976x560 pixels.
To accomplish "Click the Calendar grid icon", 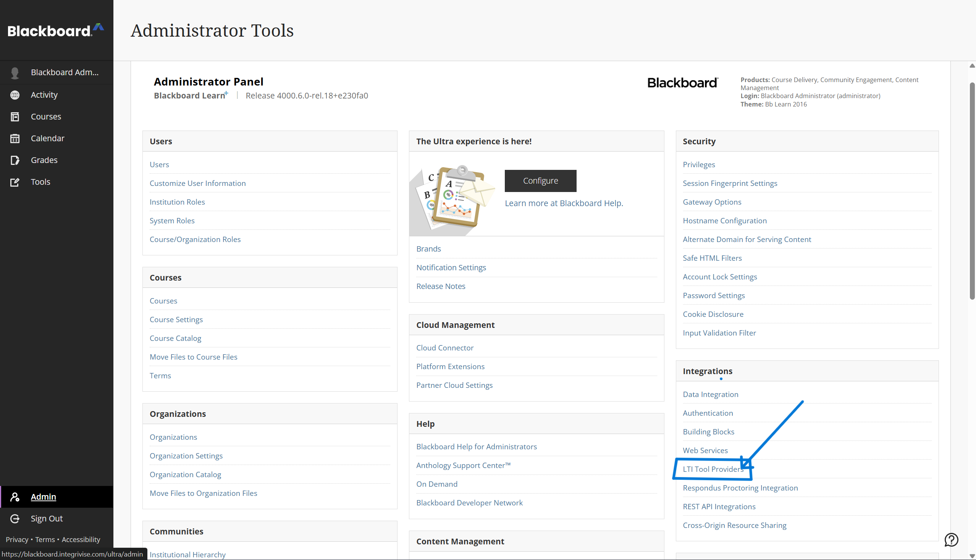I will point(15,139).
